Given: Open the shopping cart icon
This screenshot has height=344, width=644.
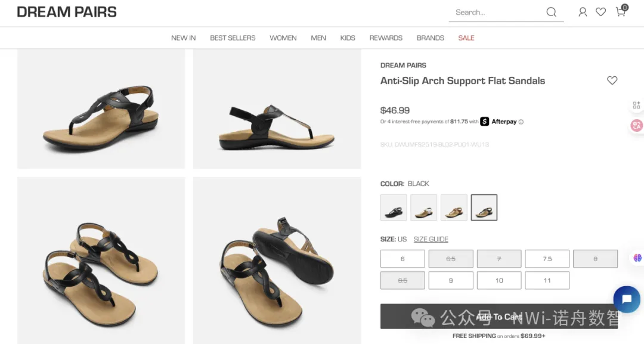Looking at the screenshot, I should coord(620,12).
